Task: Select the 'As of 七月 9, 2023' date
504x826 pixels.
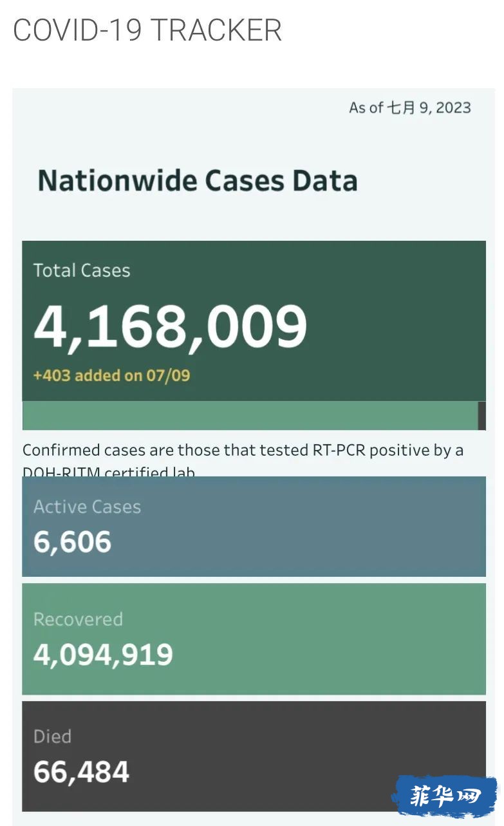Action: (409, 108)
